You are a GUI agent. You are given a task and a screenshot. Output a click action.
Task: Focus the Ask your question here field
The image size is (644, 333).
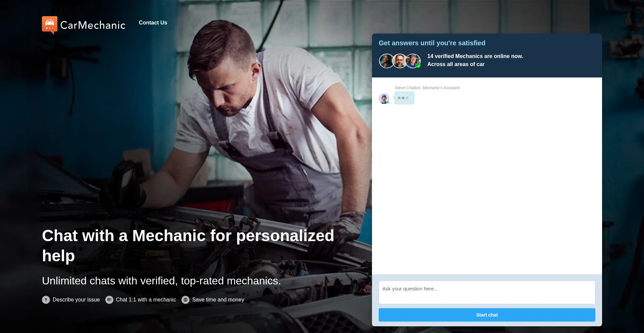pos(487,292)
